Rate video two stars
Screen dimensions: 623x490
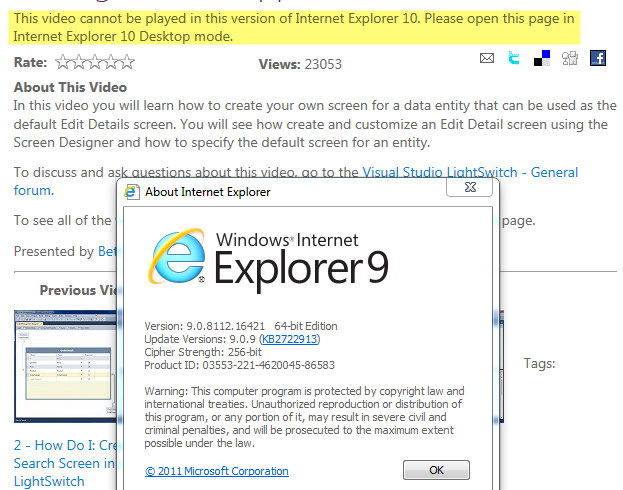79,62
